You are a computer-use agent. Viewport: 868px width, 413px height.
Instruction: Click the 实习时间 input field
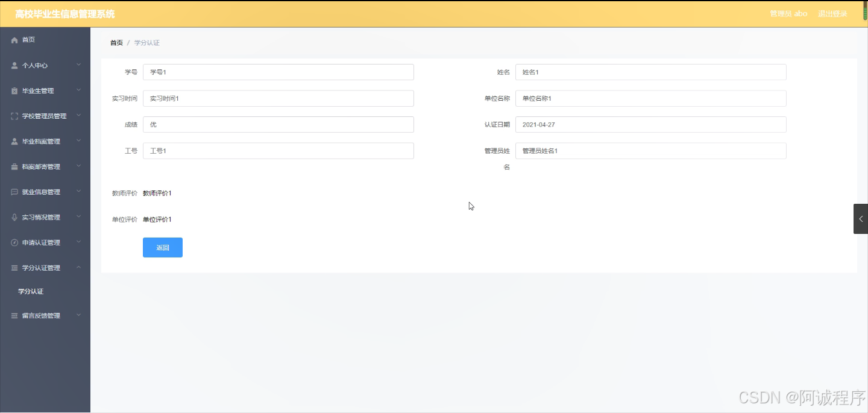tap(278, 98)
